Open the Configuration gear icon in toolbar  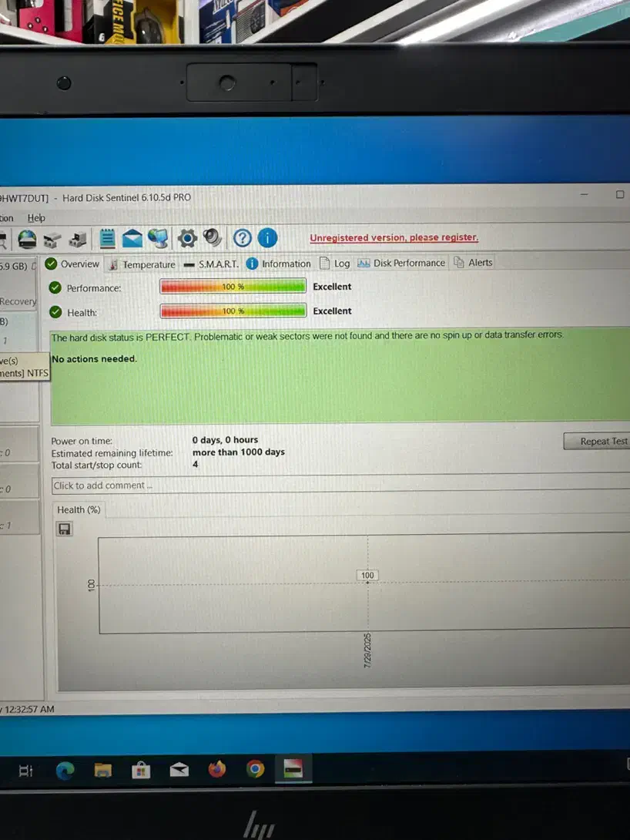pos(187,238)
